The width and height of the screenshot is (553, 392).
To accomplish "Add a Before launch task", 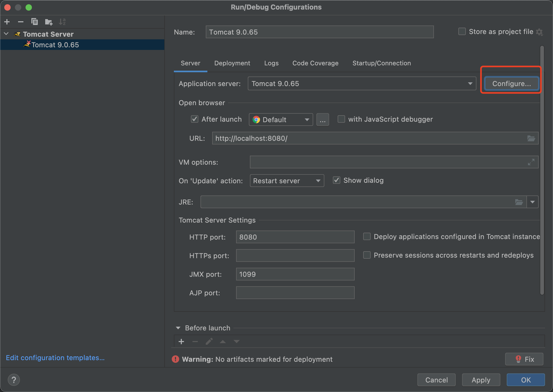I will coord(181,342).
